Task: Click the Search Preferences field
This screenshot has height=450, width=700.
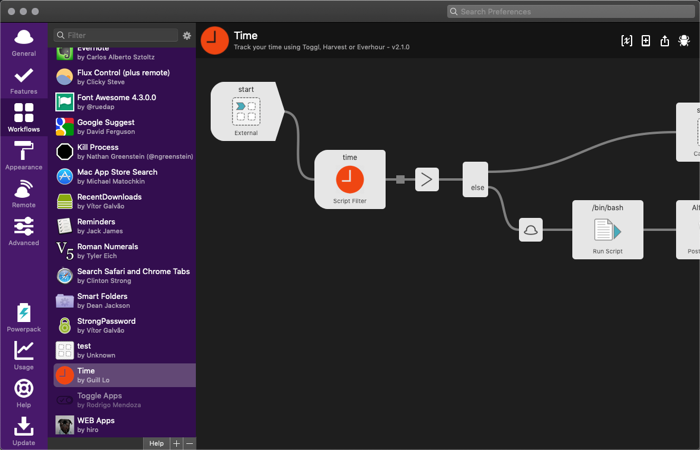Action: point(571,12)
